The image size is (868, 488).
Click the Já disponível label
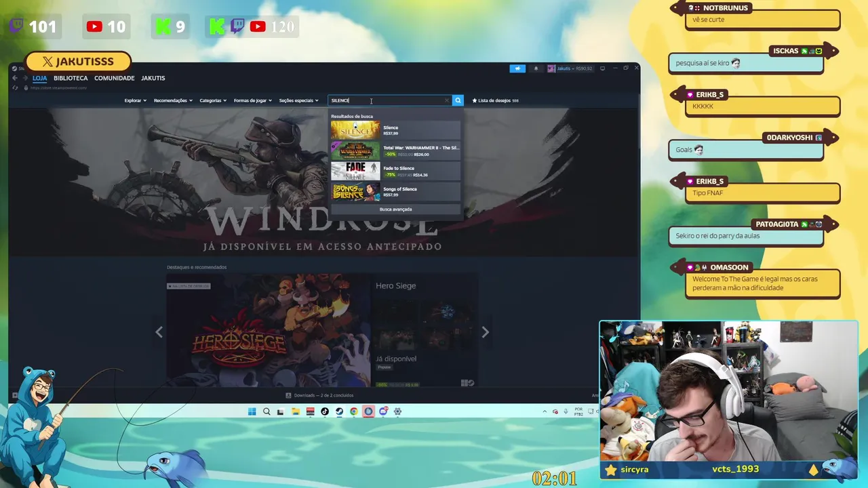(395, 359)
